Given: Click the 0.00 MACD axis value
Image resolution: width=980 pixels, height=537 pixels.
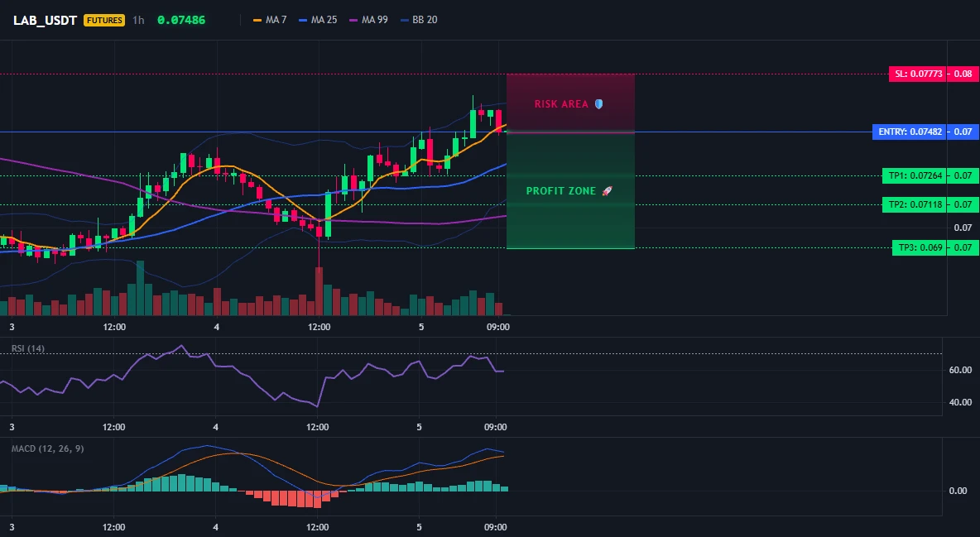Looking at the screenshot, I should (x=958, y=491).
